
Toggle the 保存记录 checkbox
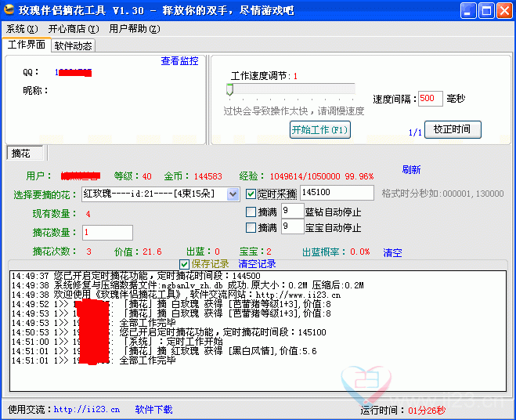click(184, 264)
